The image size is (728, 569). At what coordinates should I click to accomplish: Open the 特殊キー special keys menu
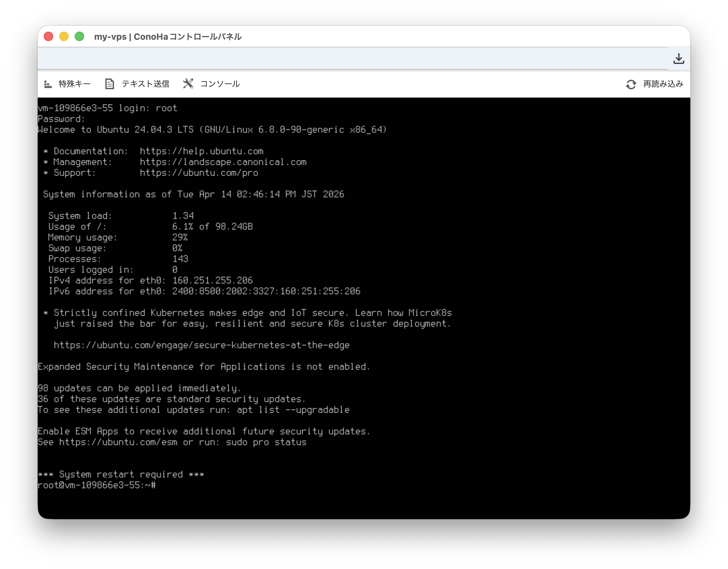(74, 84)
